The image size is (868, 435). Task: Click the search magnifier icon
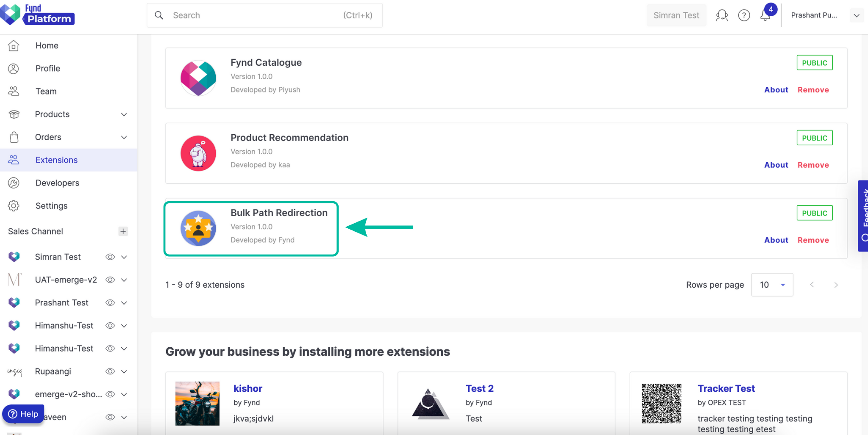point(159,15)
